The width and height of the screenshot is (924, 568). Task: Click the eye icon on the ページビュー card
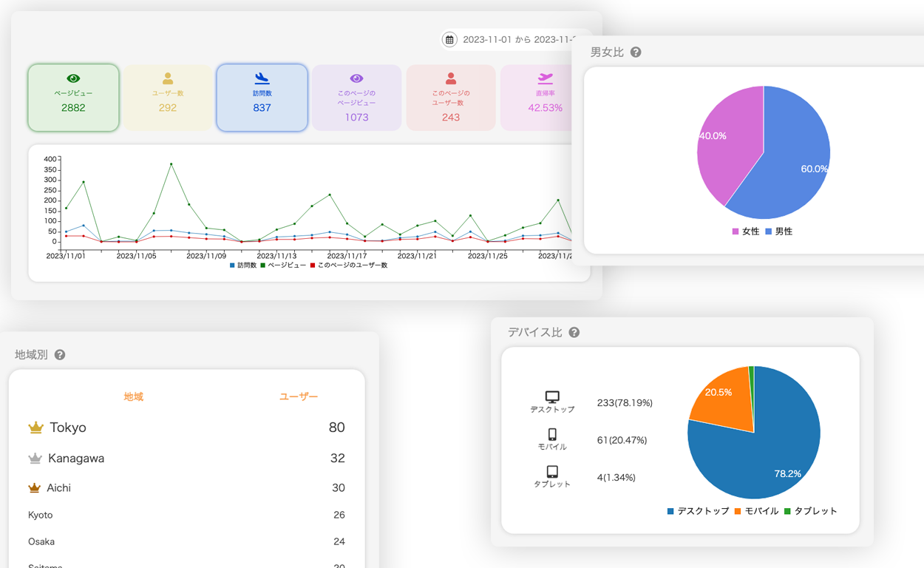tap(73, 78)
